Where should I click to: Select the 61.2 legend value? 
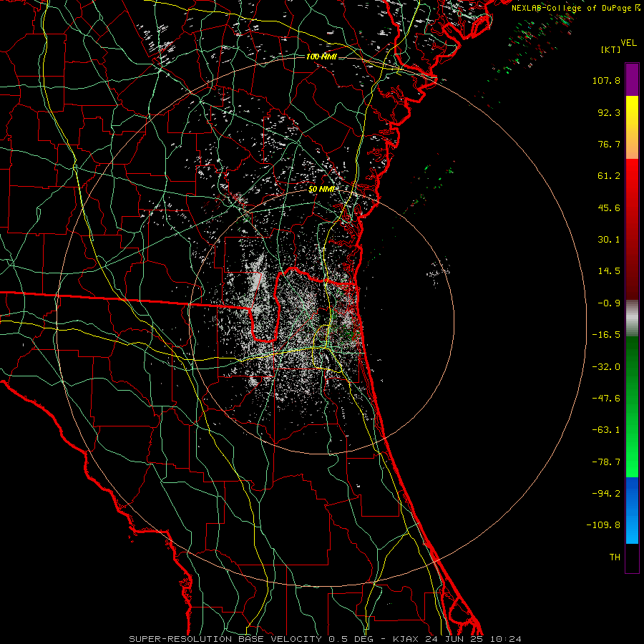tap(609, 176)
